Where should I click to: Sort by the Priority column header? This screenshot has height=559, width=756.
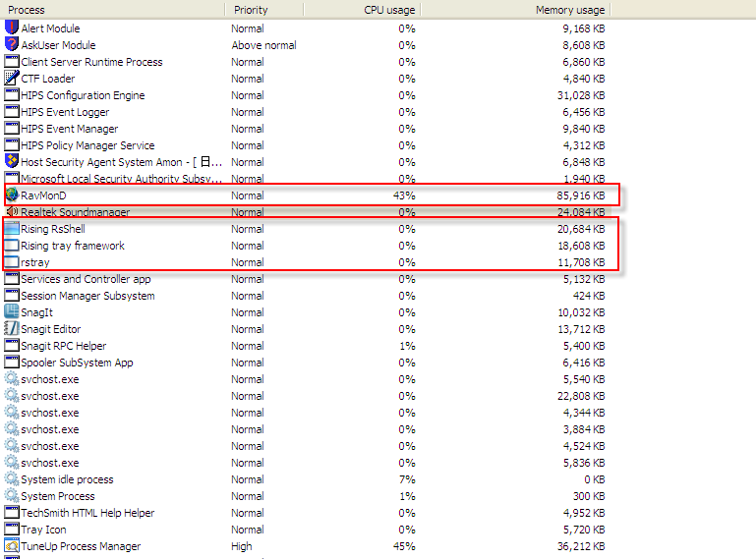(264, 10)
